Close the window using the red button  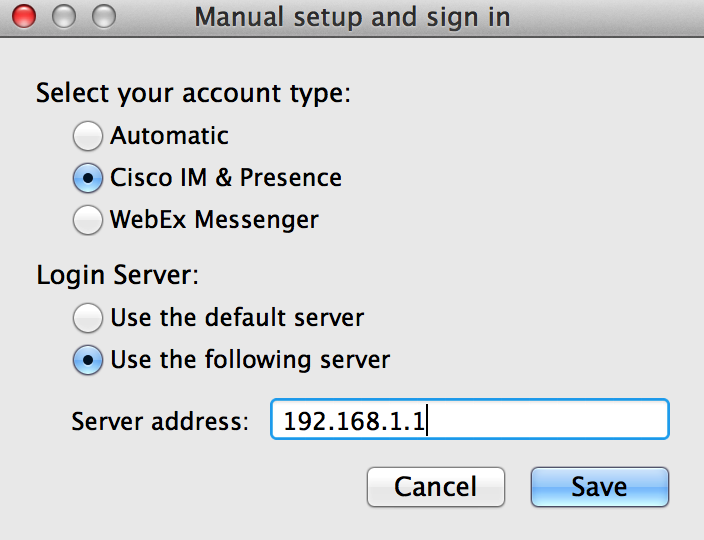pos(24,16)
